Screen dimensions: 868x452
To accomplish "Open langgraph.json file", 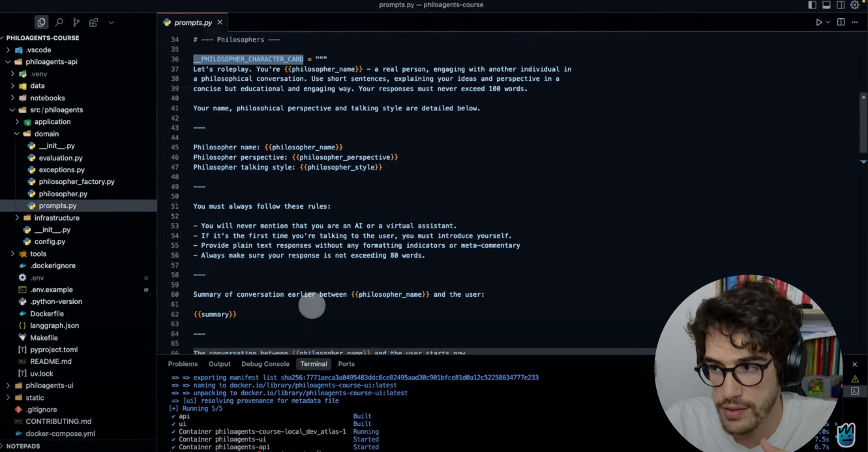I will (78, 325).
